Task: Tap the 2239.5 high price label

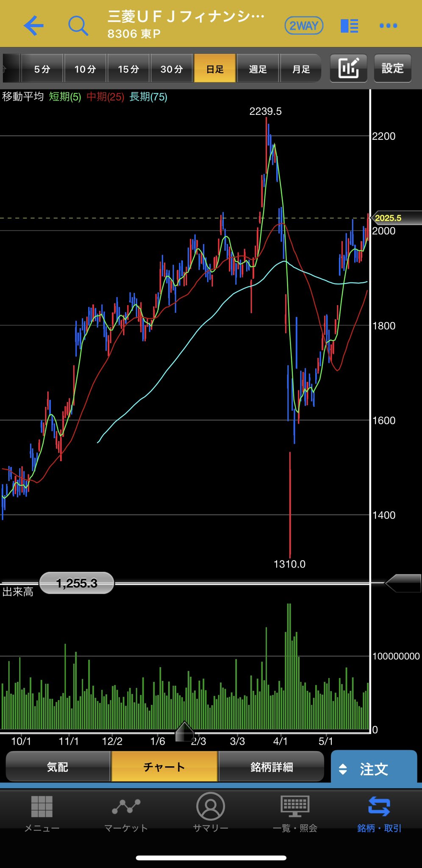Action: (x=265, y=111)
